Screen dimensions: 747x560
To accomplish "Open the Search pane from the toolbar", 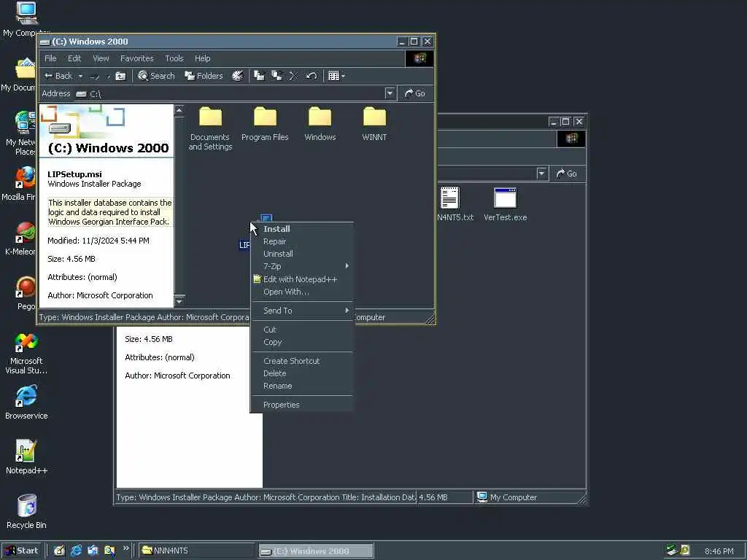I will pos(156,76).
